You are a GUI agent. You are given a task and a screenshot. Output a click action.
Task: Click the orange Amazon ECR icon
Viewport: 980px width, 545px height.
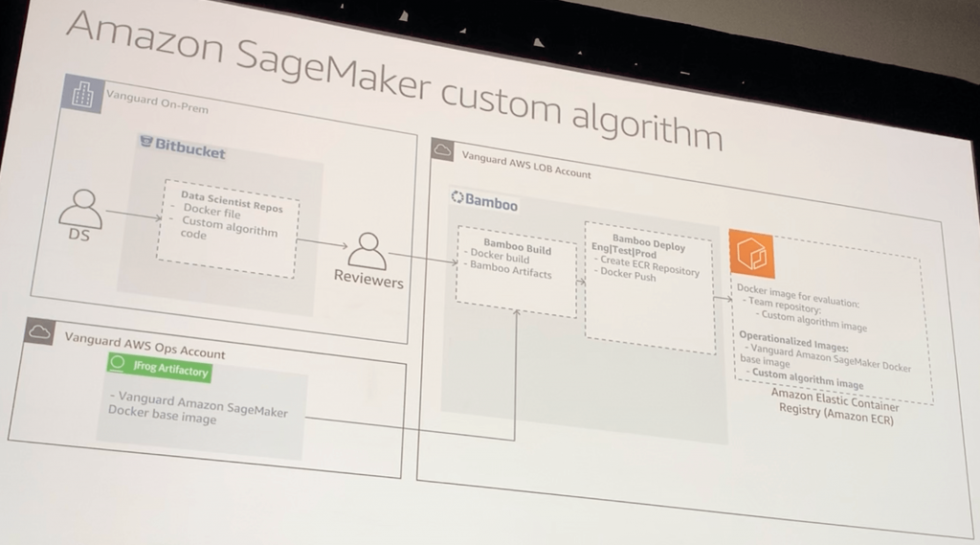click(x=752, y=254)
